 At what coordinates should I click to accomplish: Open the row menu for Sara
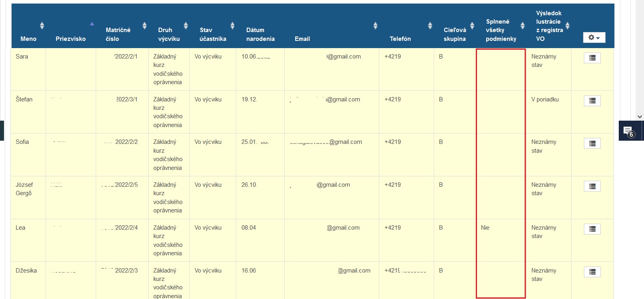(592, 58)
